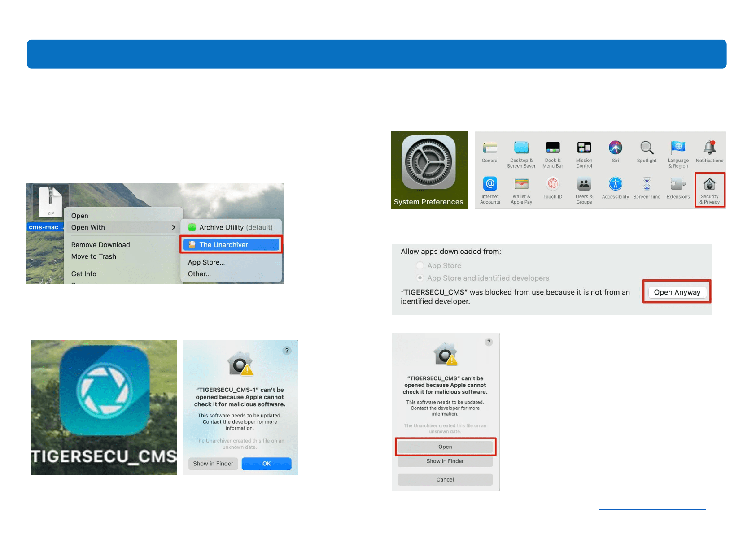Open the Touch ID pane
This screenshot has width=756, height=534.
(553, 188)
